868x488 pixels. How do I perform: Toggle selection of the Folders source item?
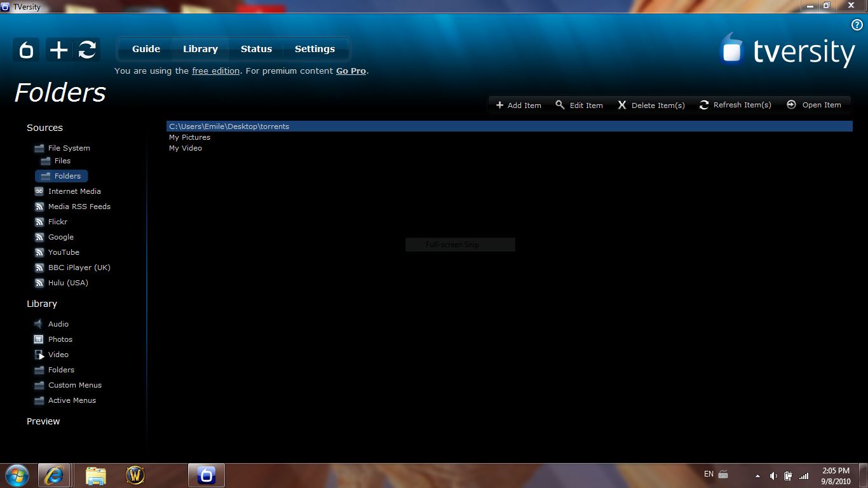point(61,176)
